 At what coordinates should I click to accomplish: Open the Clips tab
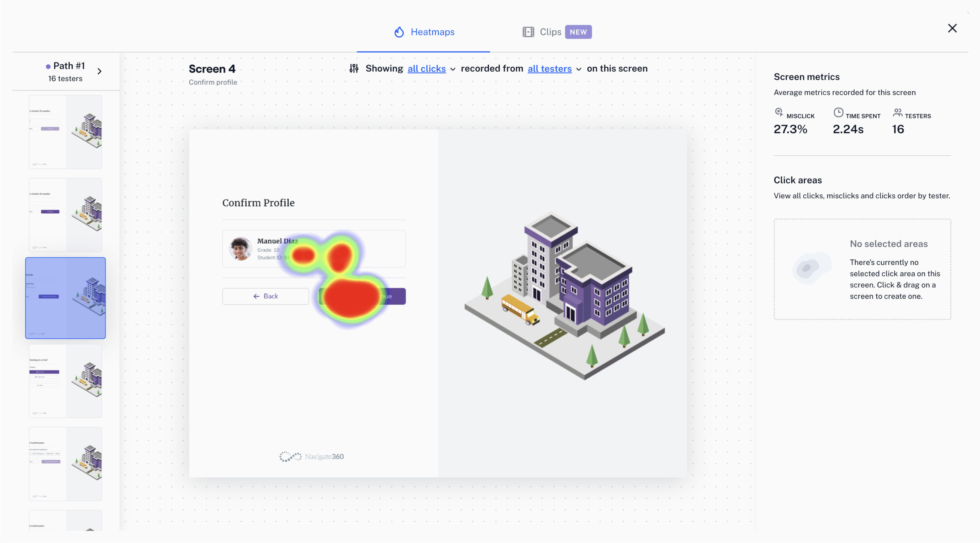(557, 32)
